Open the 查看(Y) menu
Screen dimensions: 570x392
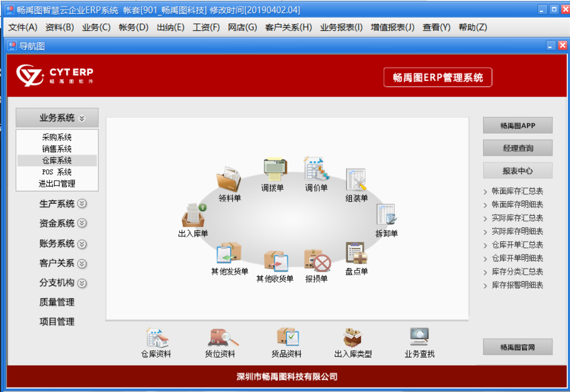[x=437, y=27]
